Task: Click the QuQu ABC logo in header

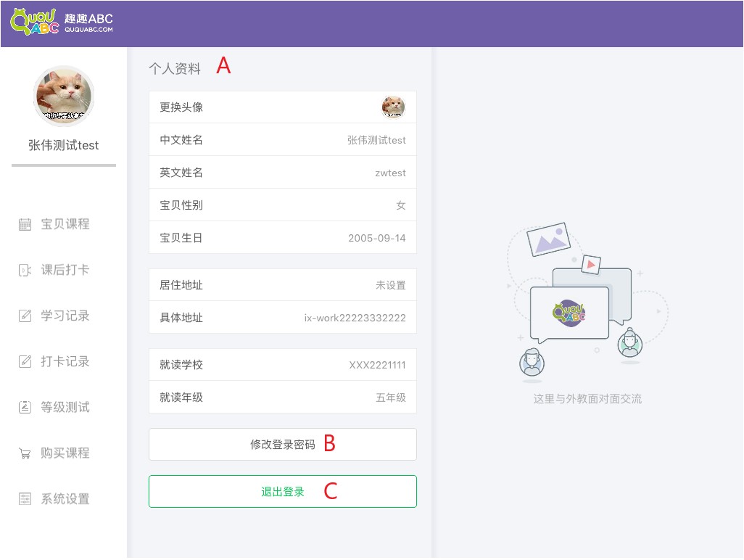Action: [35, 22]
